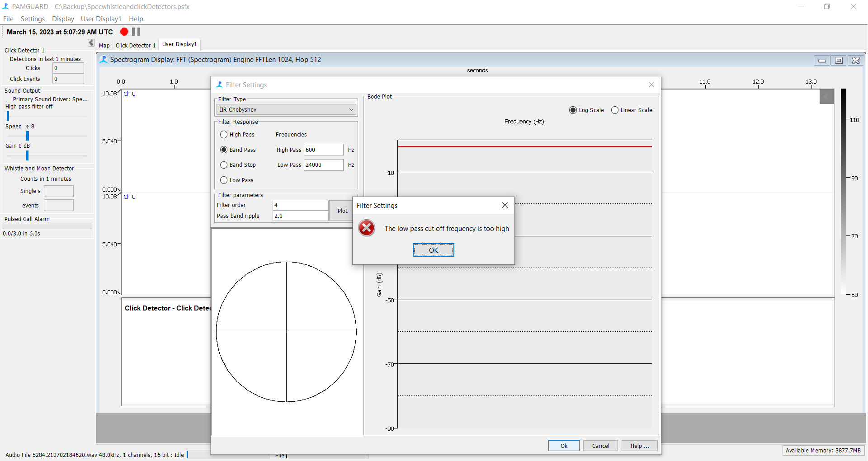This screenshot has width=868, height=461.
Task: Click Ok at bottom of Filter Settings
Action: pos(564,446)
